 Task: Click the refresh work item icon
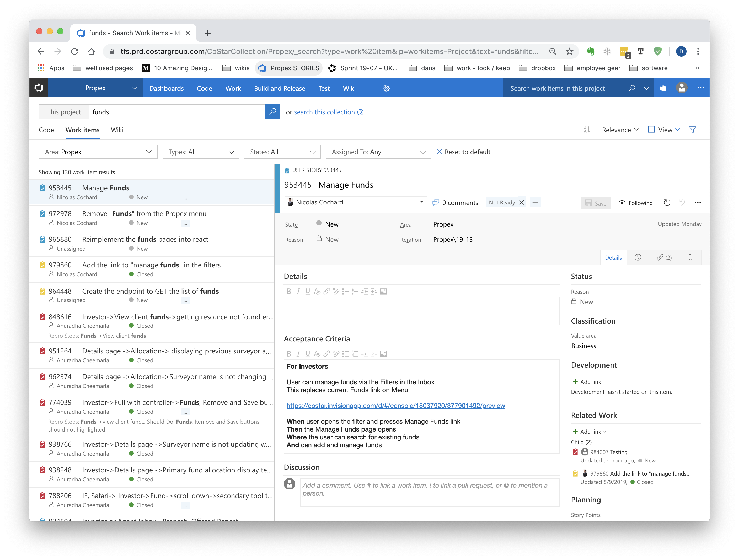click(667, 203)
